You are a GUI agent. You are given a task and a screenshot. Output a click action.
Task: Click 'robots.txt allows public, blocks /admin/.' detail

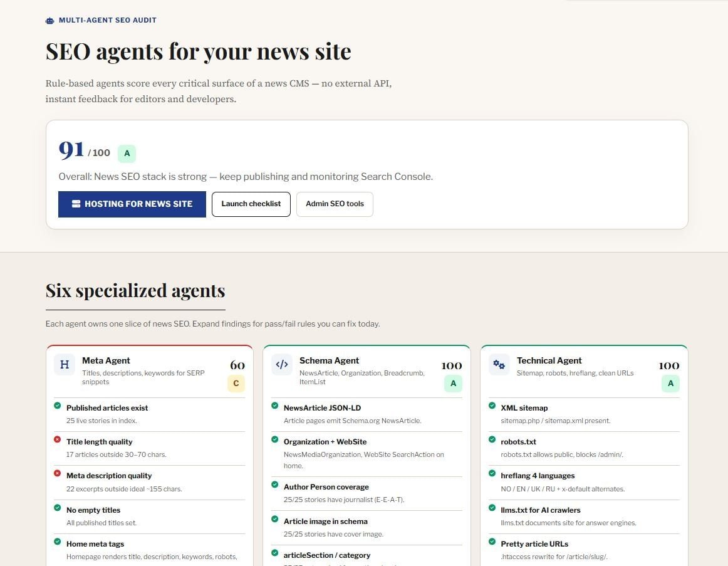tap(562, 454)
